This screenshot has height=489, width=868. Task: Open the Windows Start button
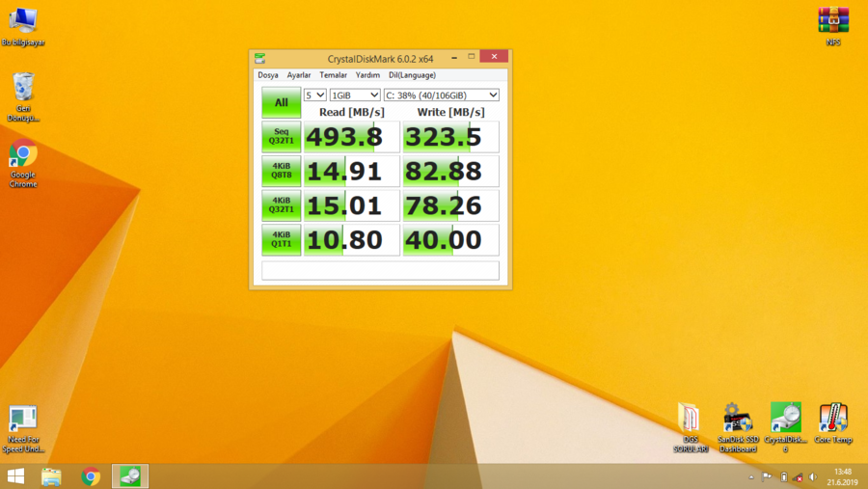[x=16, y=476]
